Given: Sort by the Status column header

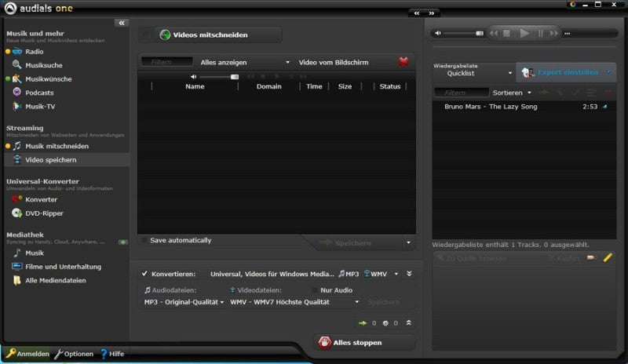Looking at the screenshot, I should 389,86.
